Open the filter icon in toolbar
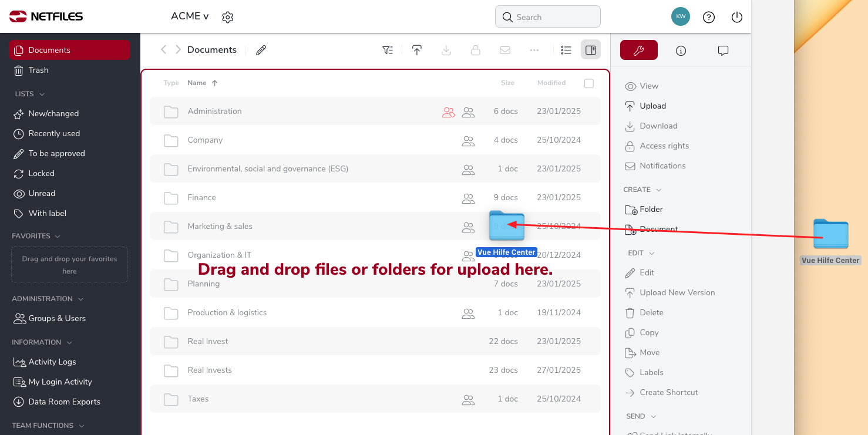The width and height of the screenshot is (868, 435). tap(388, 50)
